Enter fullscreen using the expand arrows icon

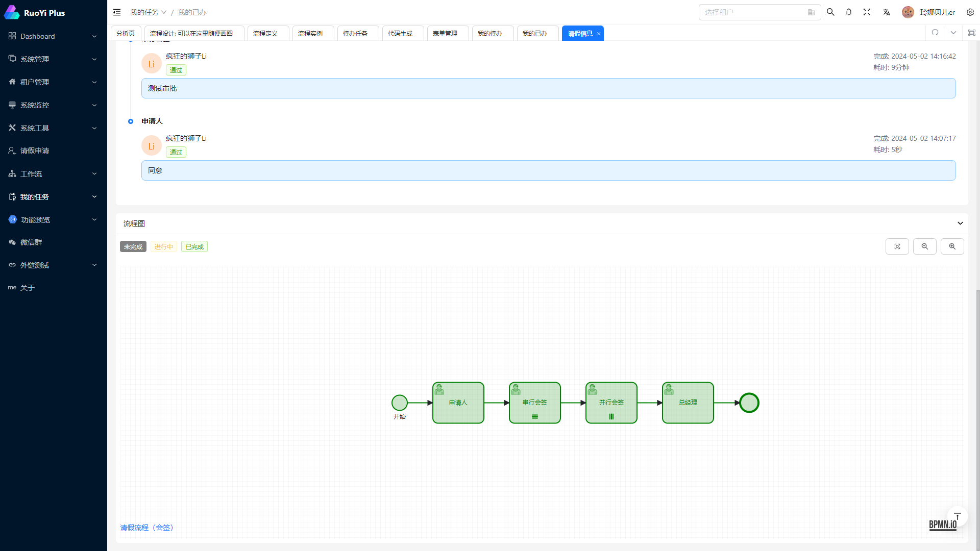point(867,12)
